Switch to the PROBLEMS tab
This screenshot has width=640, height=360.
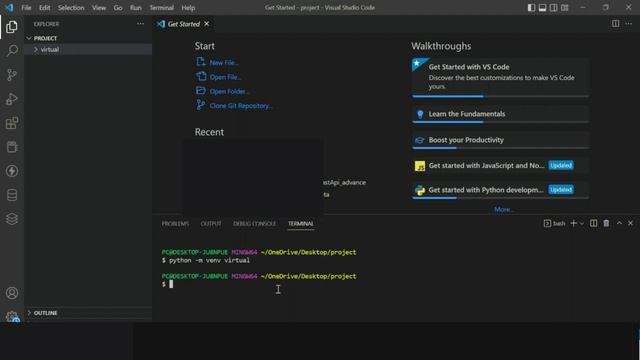(x=175, y=224)
